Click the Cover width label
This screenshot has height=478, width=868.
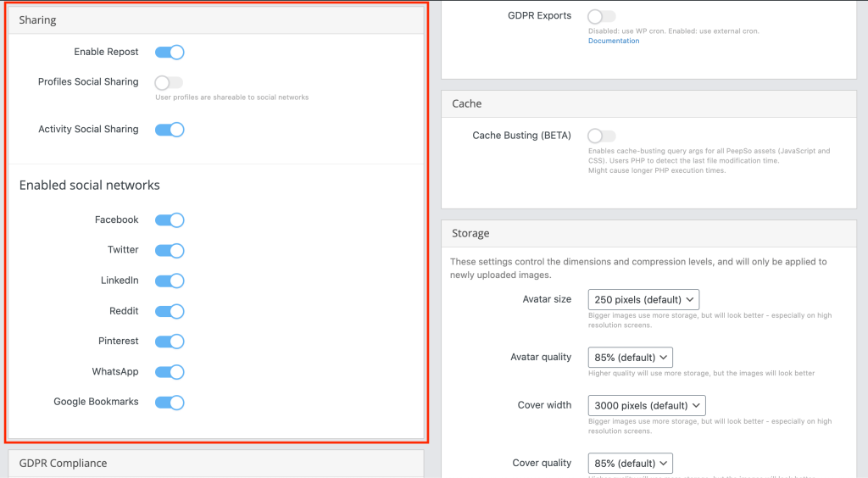[545, 405]
